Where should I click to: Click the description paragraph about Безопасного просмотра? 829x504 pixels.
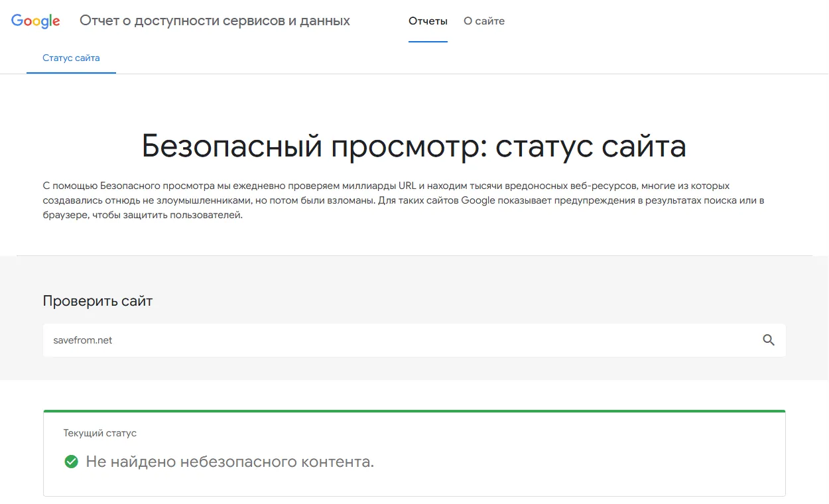pos(403,200)
